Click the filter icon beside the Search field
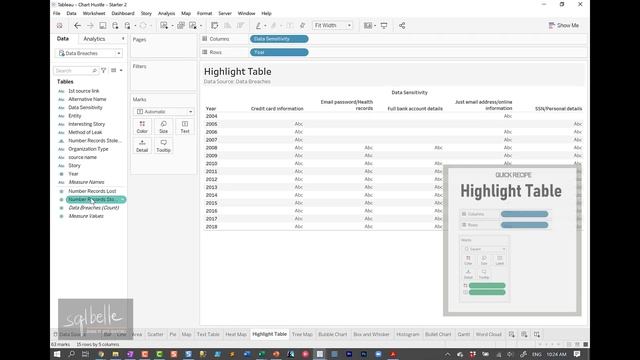The height and width of the screenshot is (360, 640). [104, 71]
